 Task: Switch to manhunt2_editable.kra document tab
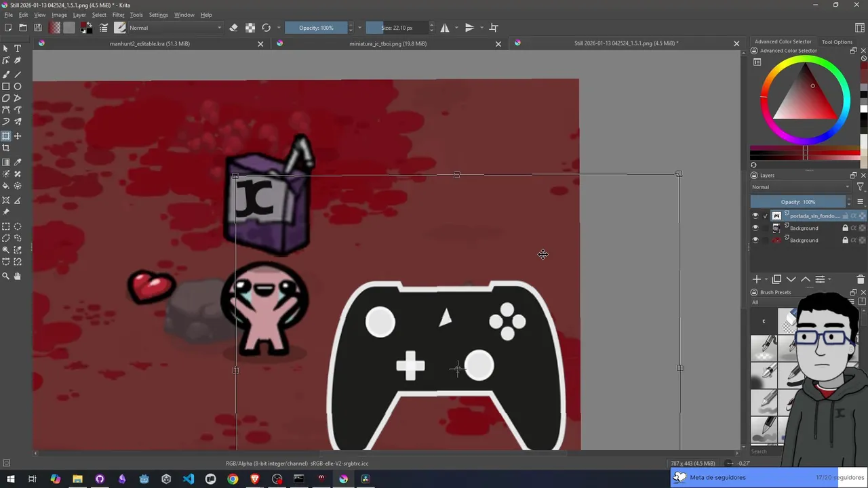click(150, 43)
